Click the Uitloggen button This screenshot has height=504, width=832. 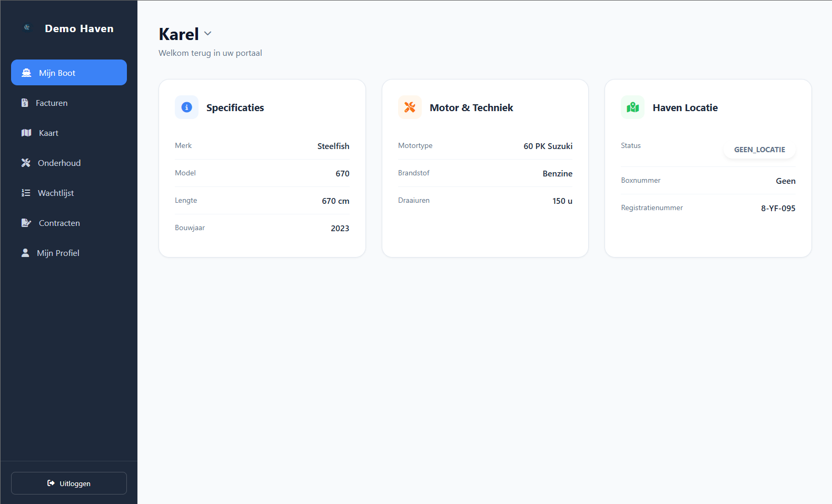(69, 483)
